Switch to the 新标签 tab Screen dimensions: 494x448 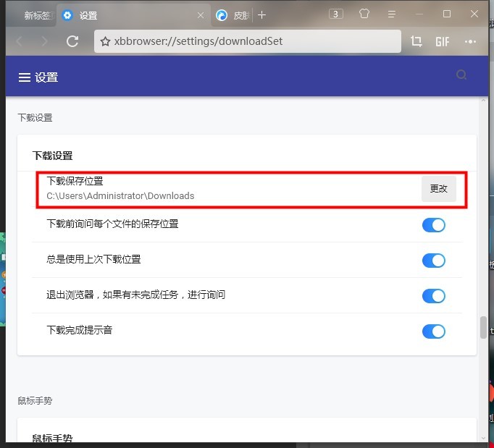coord(36,15)
